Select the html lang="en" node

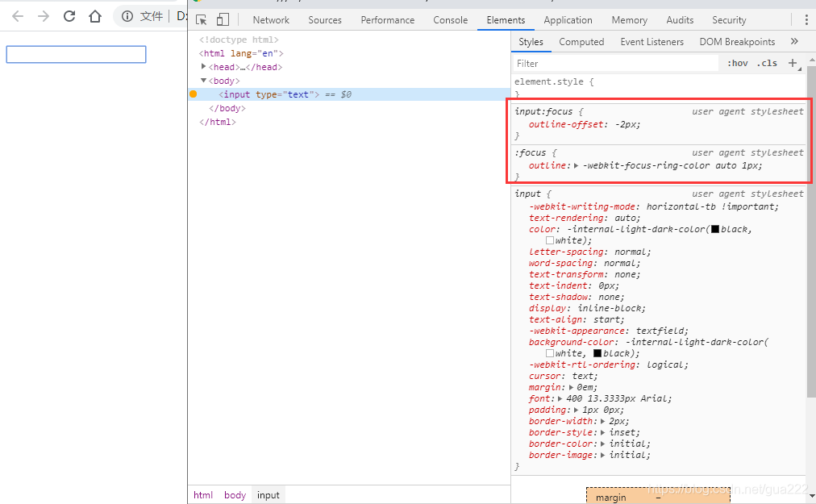tap(241, 53)
